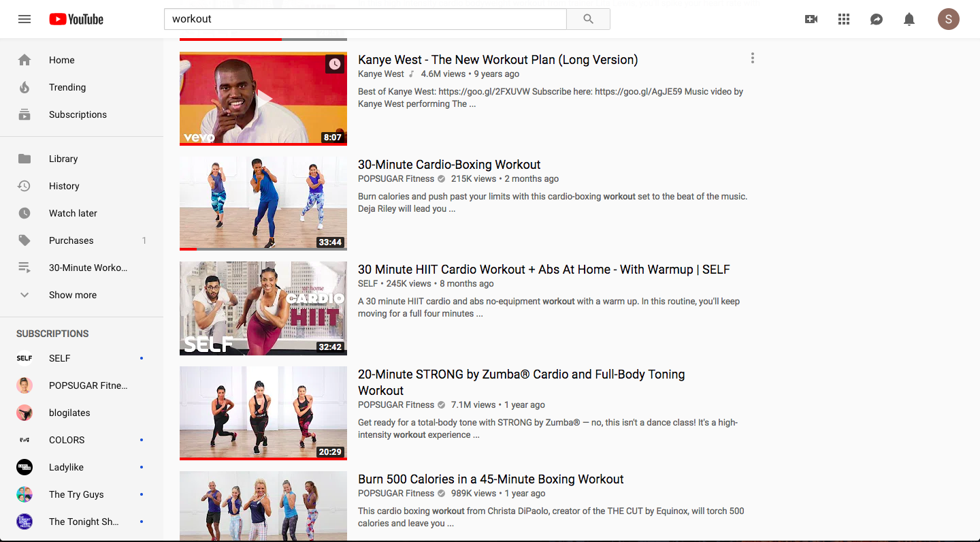Open Burn 500 Calories Boxing Workout title
Image resolution: width=980 pixels, height=542 pixels.
(x=491, y=479)
